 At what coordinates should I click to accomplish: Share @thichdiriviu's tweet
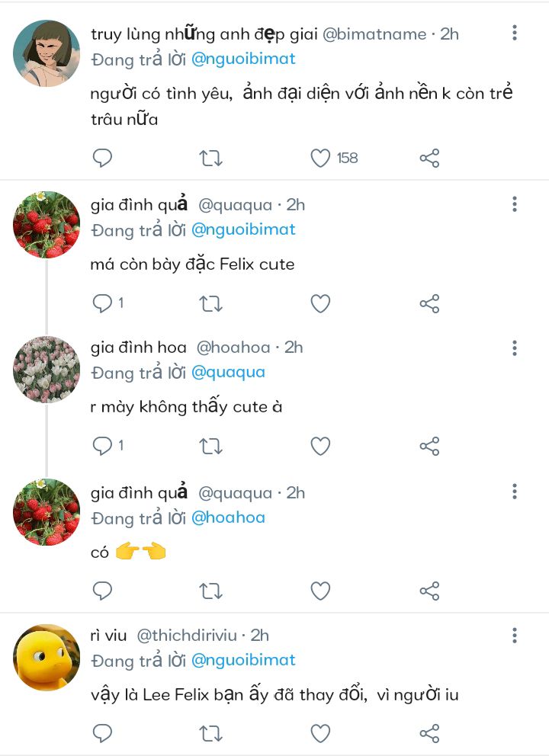pos(429,734)
